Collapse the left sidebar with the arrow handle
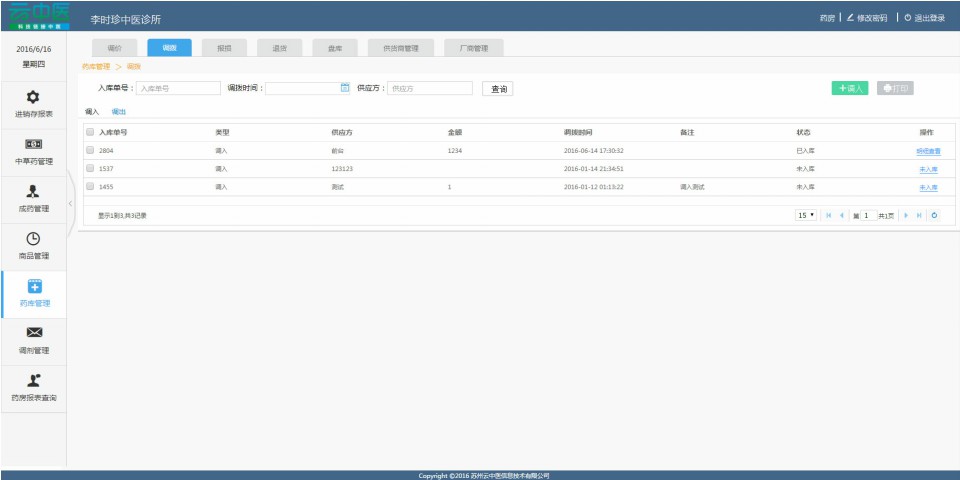The image size is (960, 480). [x=70, y=204]
